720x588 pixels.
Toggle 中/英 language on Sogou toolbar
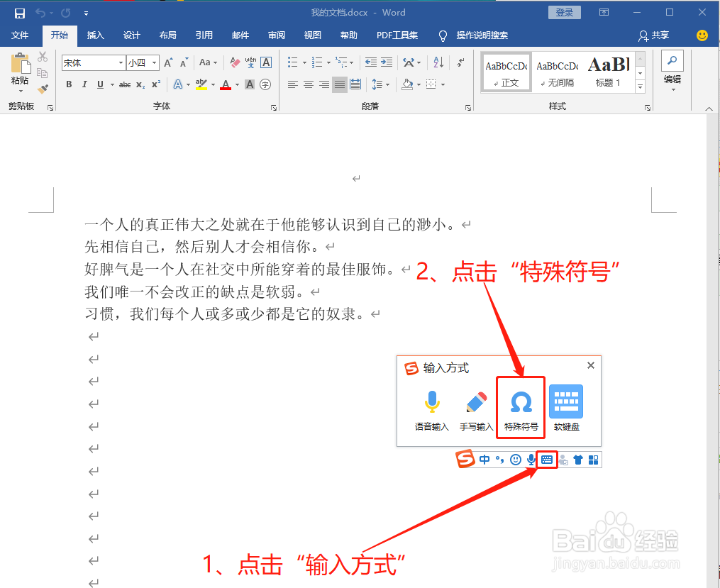(x=484, y=460)
